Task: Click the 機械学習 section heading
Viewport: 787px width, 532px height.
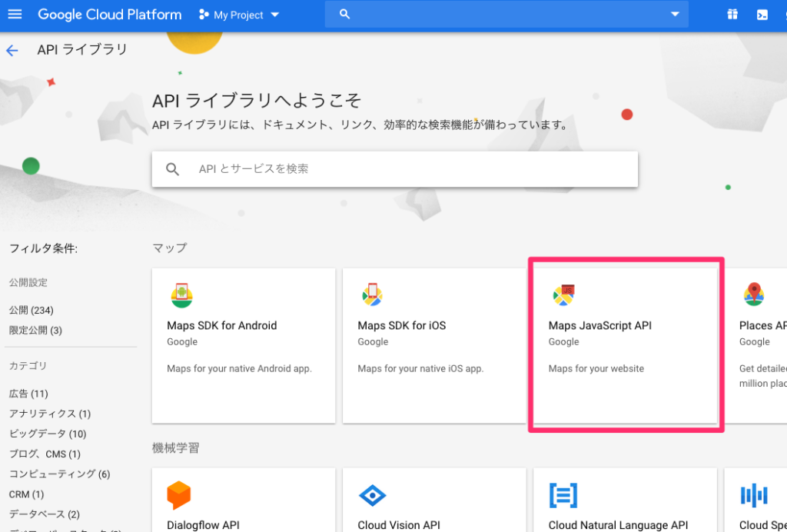Action: coord(176,447)
